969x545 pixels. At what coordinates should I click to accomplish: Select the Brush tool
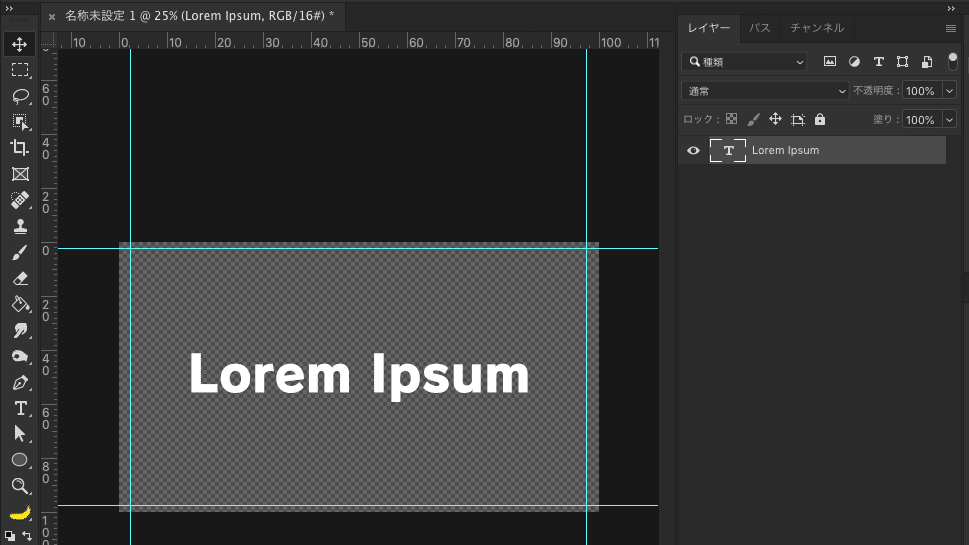coord(20,253)
